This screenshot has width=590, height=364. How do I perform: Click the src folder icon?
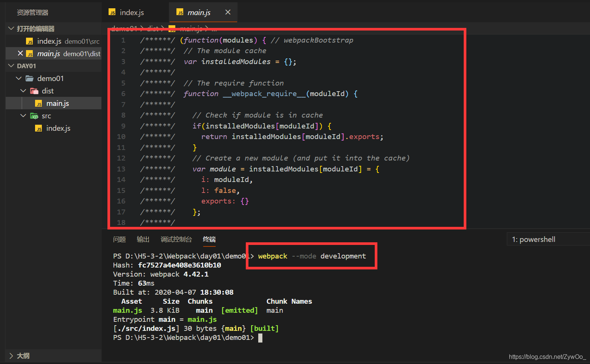click(x=34, y=116)
